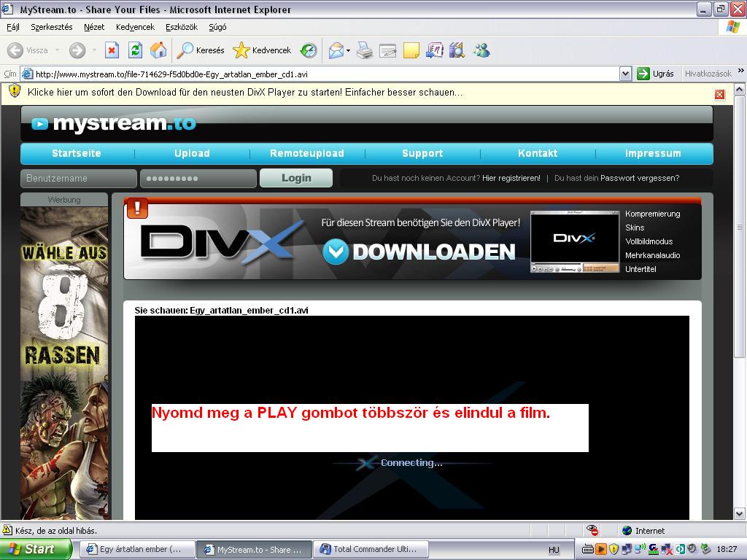Click the Ugrás go button
The image size is (747, 560).
[x=656, y=74]
